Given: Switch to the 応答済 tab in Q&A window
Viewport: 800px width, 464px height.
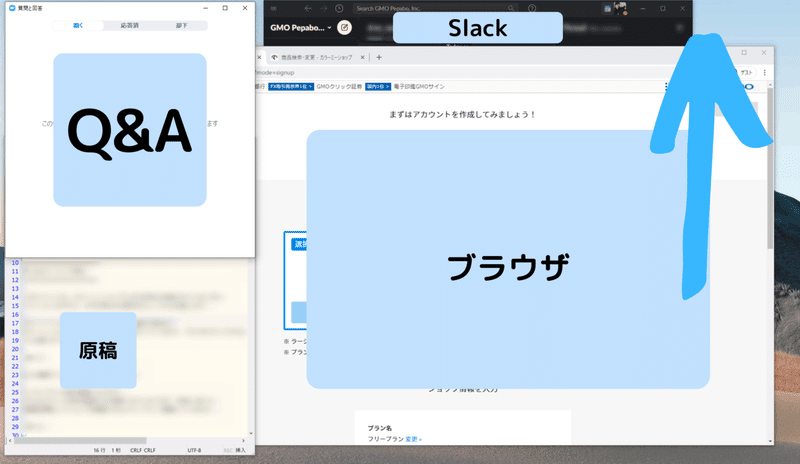Looking at the screenshot, I should [x=130, y=26].
